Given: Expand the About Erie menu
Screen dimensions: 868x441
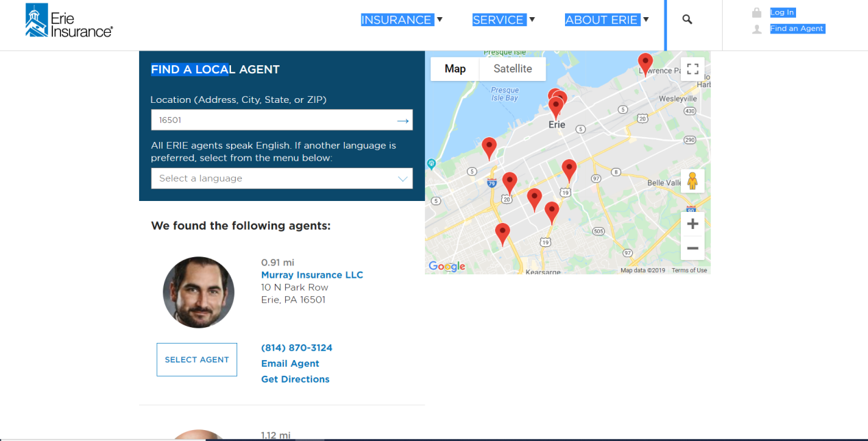Looking at the screenshot, I should tap(607, 20).
